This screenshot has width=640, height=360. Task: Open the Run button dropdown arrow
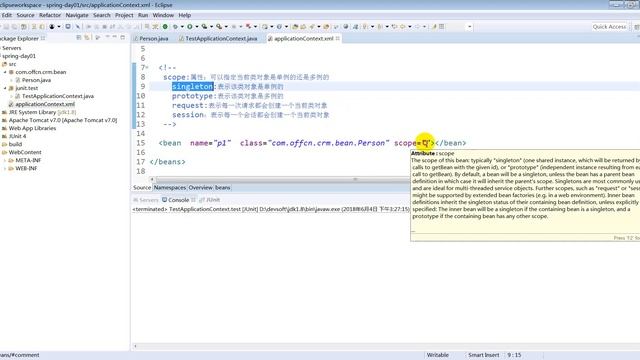pos(197,27)
